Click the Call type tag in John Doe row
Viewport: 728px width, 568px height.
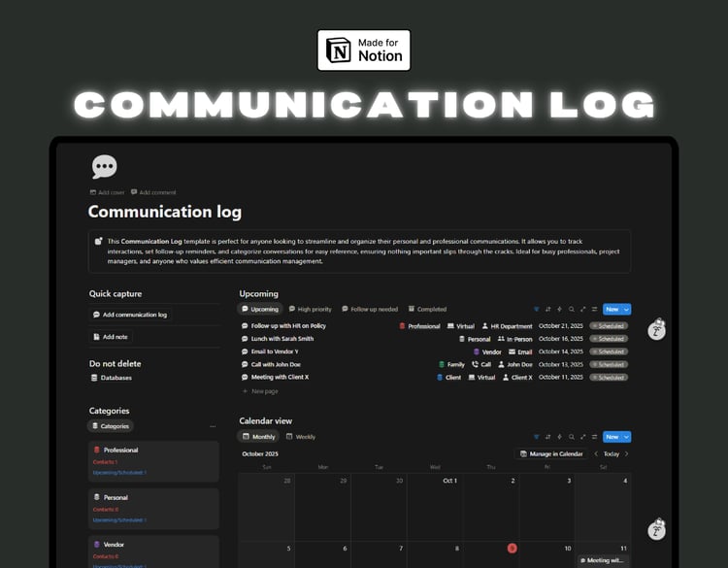pos(481,364)
